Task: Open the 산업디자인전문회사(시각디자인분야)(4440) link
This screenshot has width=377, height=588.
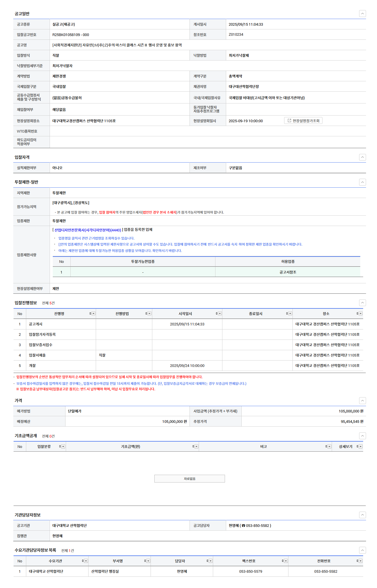Action: (x=88, y=230)
